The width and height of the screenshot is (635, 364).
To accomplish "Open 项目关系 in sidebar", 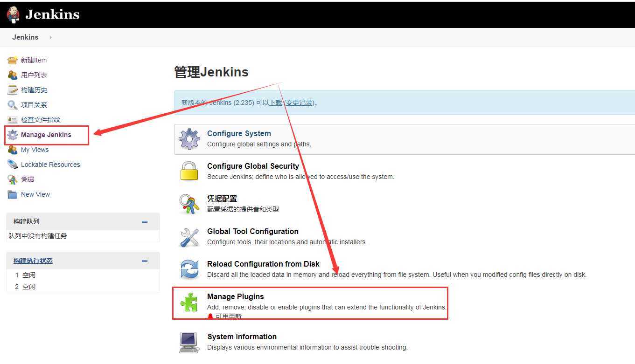I will coord(34,105).
